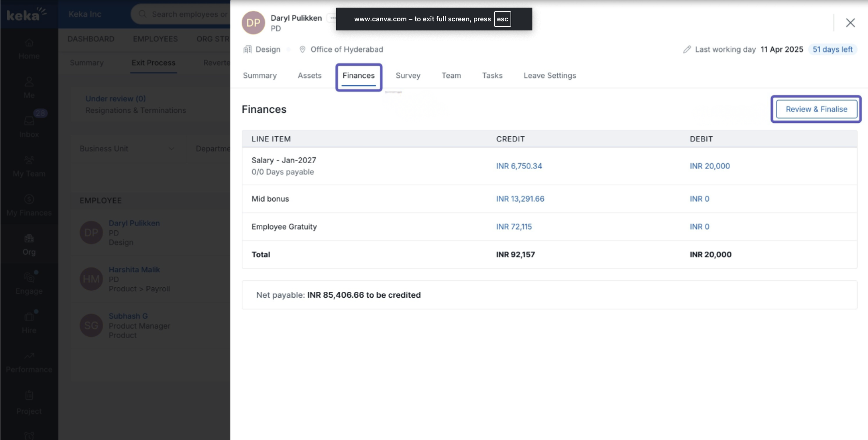Open the Survey tab
The height and width of the screenshot is (440, 868).
click(408, 76)
